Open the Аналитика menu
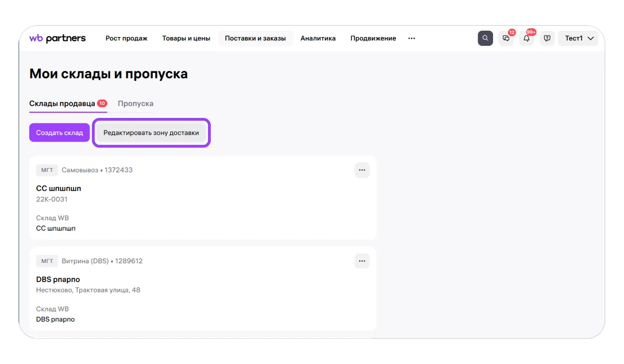This screenshot has height=364, width=624. 318,39
